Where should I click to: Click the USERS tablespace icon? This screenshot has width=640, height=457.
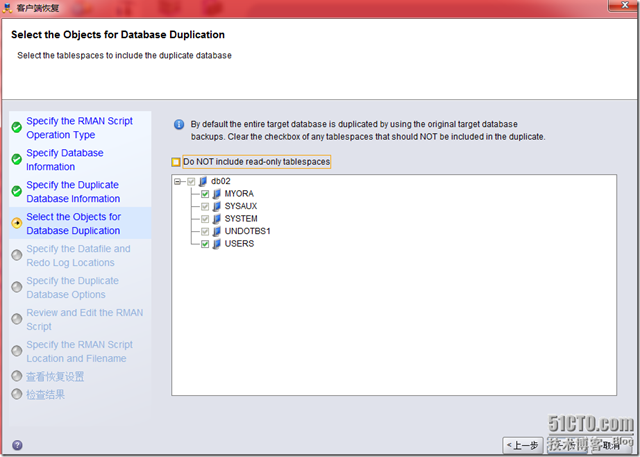pos(216,243)
